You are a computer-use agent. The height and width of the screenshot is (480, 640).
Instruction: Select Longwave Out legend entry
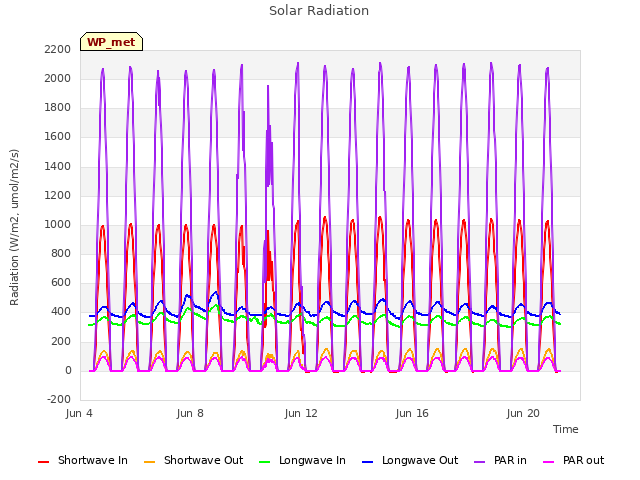pyautogui.click(x=410, y=460)
